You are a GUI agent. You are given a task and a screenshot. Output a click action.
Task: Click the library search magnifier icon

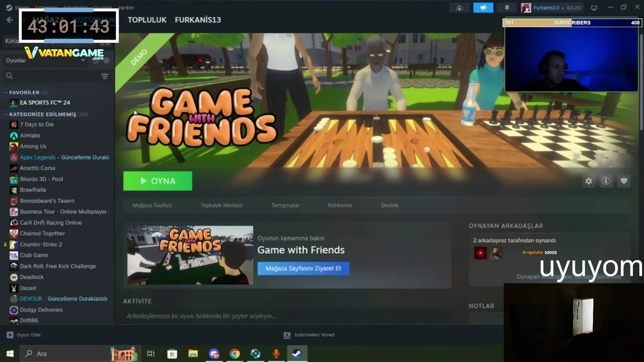pos(9,75)
